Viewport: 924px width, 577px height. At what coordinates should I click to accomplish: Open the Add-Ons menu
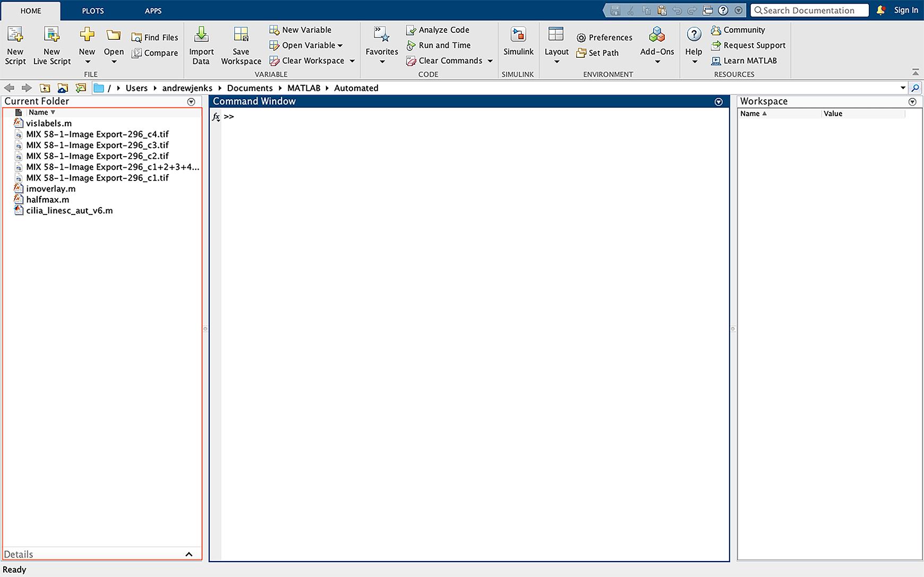click(657, 46)
